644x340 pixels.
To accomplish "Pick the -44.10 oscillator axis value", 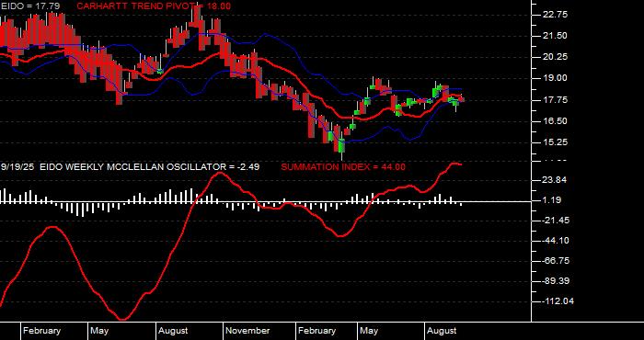I will (x=557, y=241).
